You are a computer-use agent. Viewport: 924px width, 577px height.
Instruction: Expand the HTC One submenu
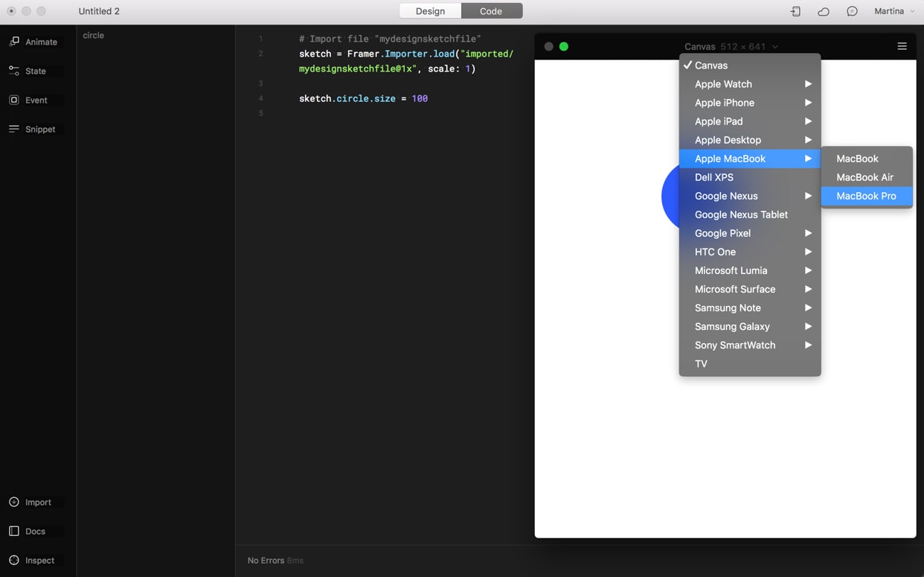coord(750,252)
